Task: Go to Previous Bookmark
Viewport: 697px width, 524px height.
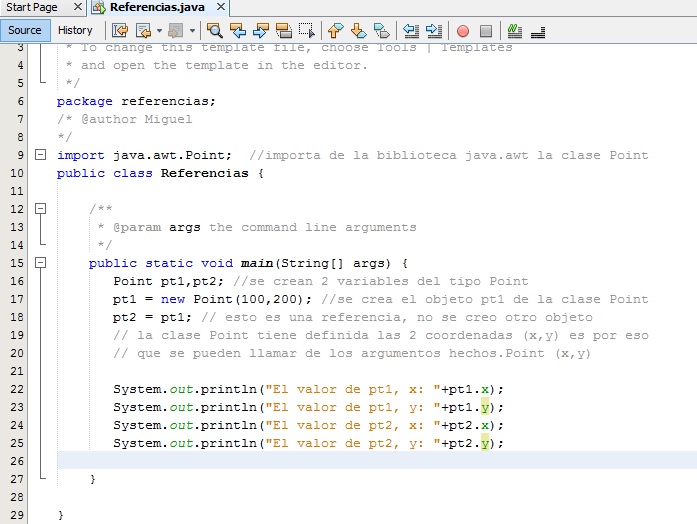Action: (x=335, y=30)
